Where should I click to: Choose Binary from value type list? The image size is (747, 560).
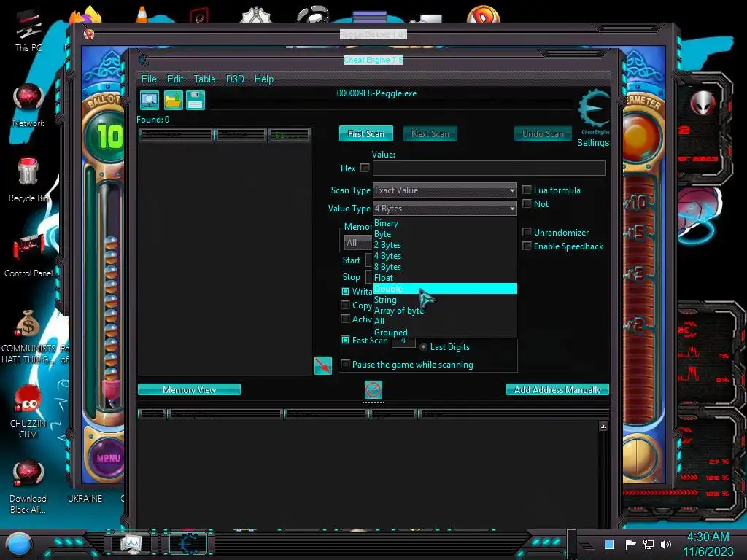point(444,223)
